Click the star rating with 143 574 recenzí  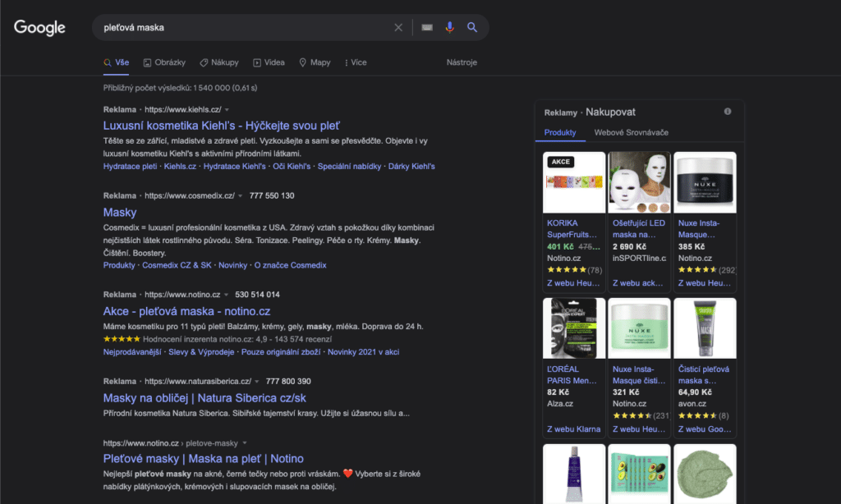122,339
